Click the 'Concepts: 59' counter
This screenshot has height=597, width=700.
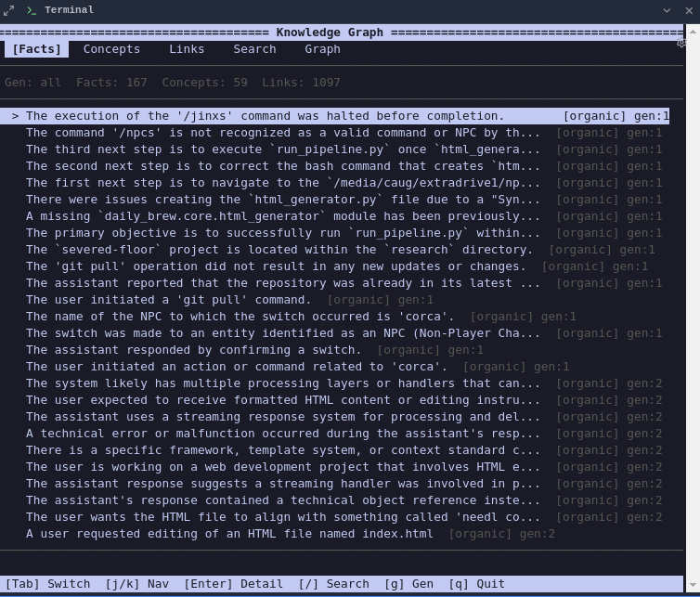204,83
